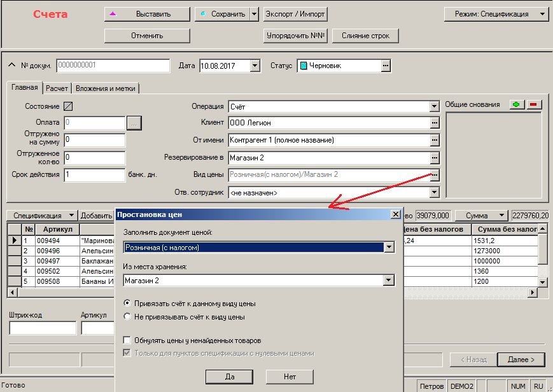Screen dimensions: 553x392
Task: Open the Статус ellipsis selector
Action: point(386,66)
